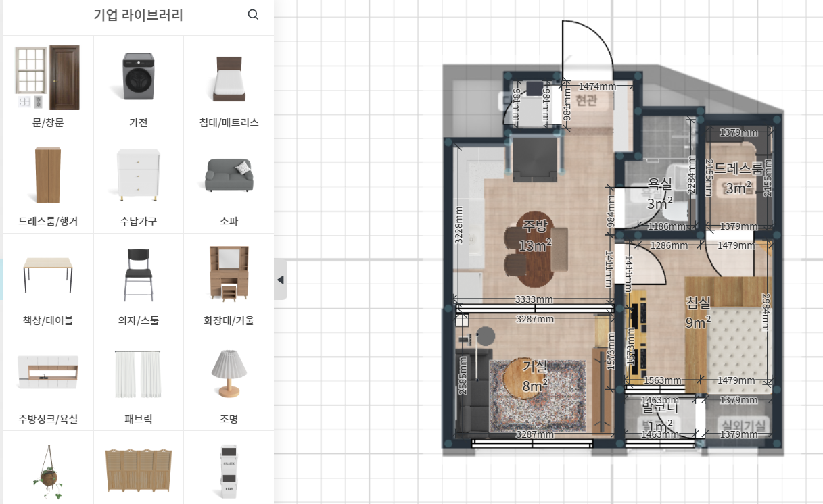
Task: Open the 화장대/거울 vanity category
Action: pyautogui.click(x=229, y=282)
